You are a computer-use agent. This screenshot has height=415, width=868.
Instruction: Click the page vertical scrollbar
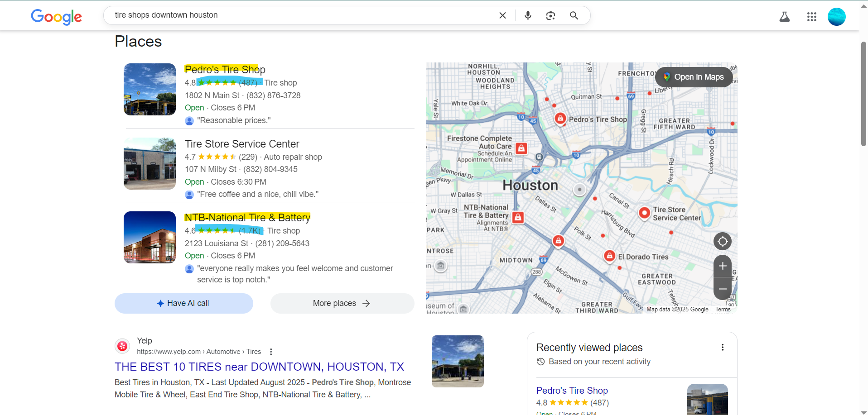(x=863, y=94)
